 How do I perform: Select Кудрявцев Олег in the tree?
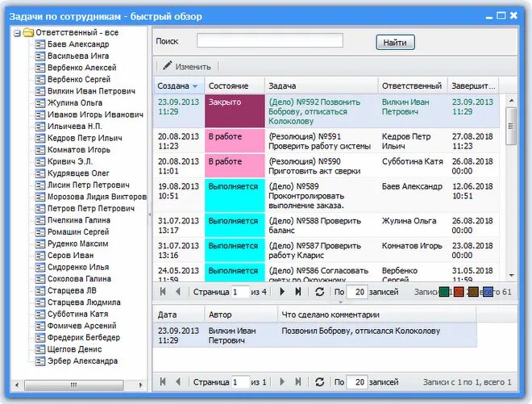pyautogui.click(x=78, y=173)
